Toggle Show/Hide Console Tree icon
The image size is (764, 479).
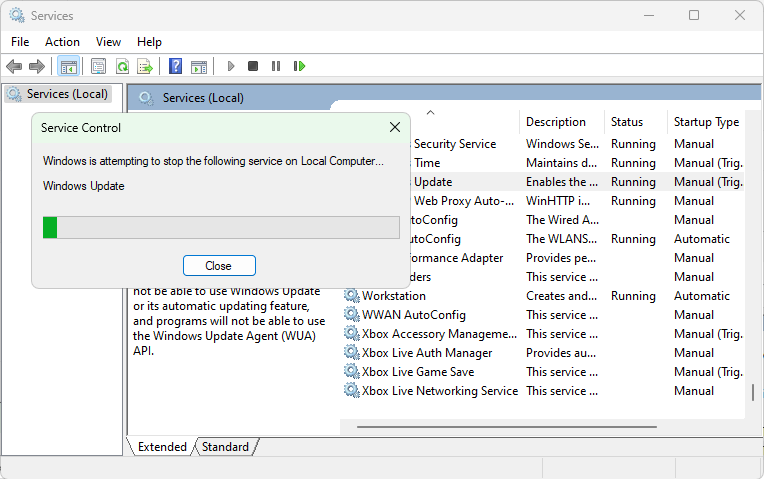(x=69, y=66)
